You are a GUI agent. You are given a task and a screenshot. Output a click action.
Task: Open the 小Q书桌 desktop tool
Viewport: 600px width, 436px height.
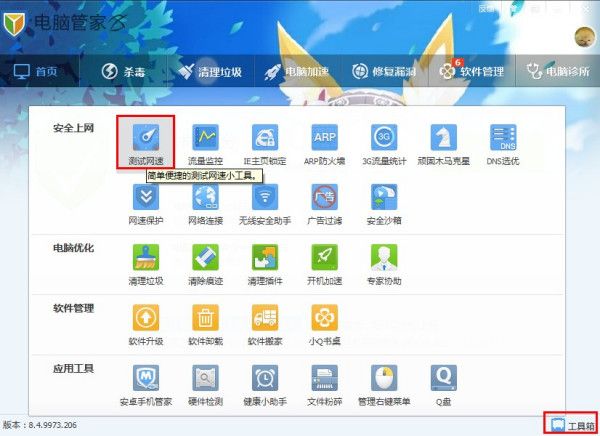(324, 325)
